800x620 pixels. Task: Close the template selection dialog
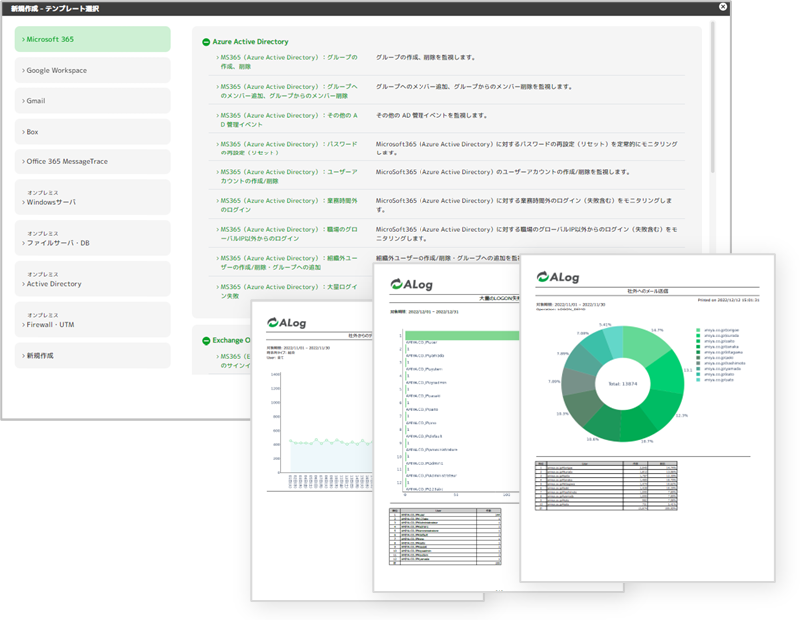click(x=723, y=7)
